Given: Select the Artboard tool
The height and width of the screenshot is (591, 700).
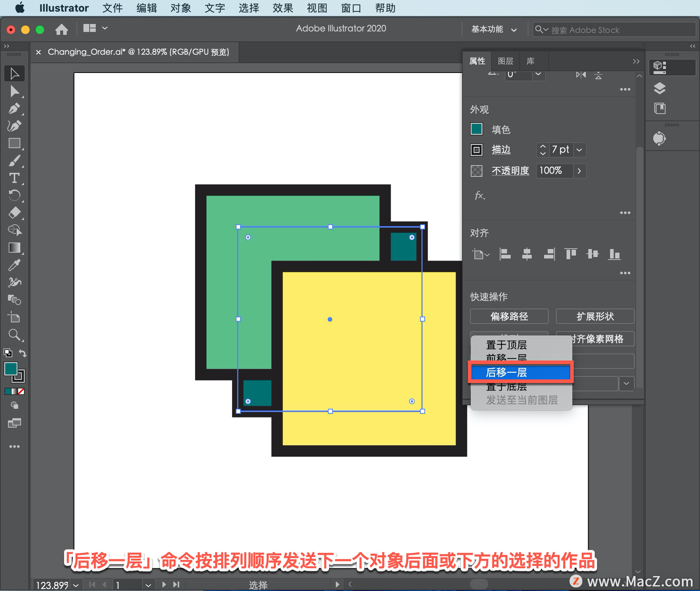Looking at the screenshot, I should point(15,317).
